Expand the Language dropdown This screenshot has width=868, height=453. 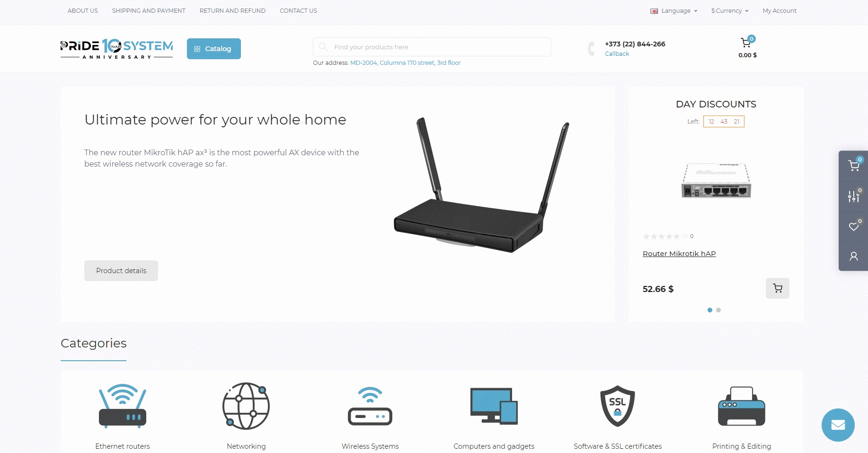pos(674,11)
